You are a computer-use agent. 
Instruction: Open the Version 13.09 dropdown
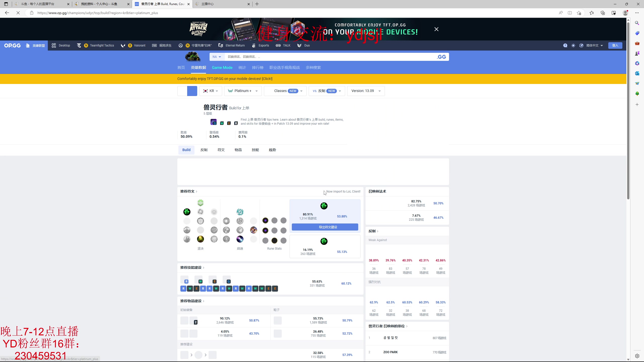pyautogui.click(x=366, y=91)
